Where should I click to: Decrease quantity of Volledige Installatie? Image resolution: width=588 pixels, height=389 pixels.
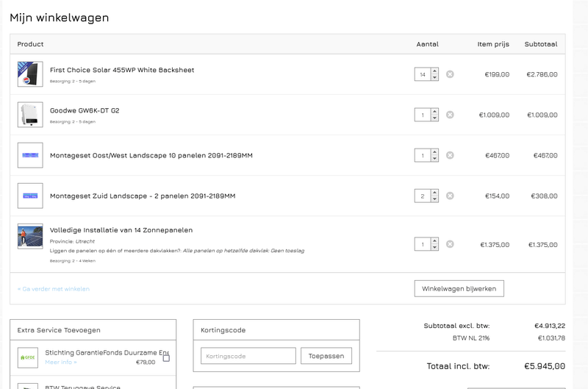coord(434,247)
